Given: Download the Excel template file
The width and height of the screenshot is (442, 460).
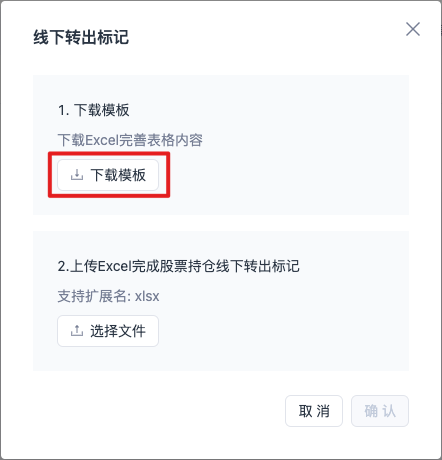Looking at the screenshot, I should click(108, 175).
